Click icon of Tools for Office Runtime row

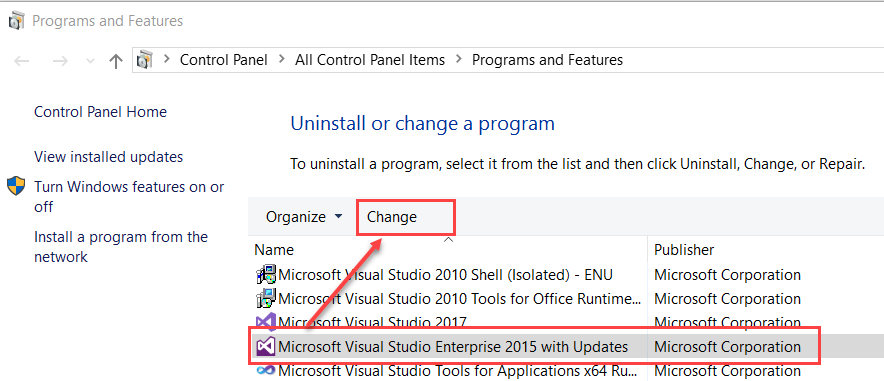pos(266,299)
